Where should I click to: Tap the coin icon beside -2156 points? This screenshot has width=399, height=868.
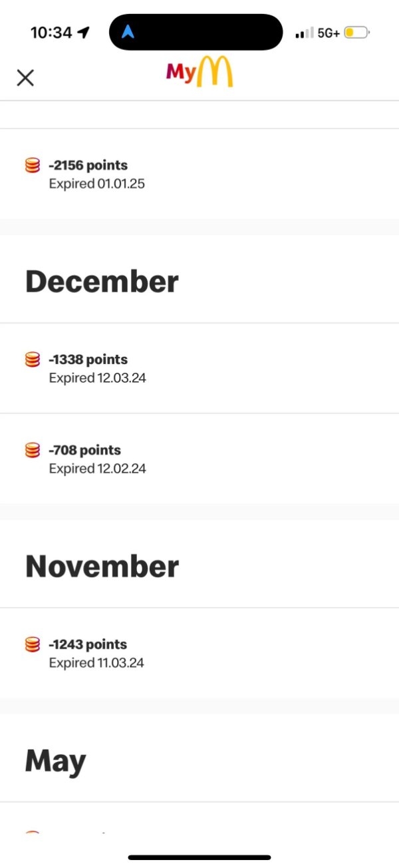pos(33,166)
